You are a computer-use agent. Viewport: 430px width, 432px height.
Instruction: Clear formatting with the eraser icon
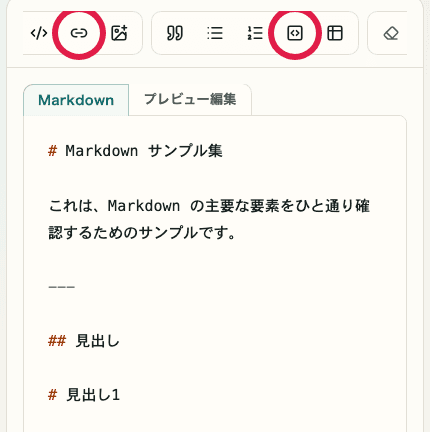pyautogui.click(x=391, y=33)
